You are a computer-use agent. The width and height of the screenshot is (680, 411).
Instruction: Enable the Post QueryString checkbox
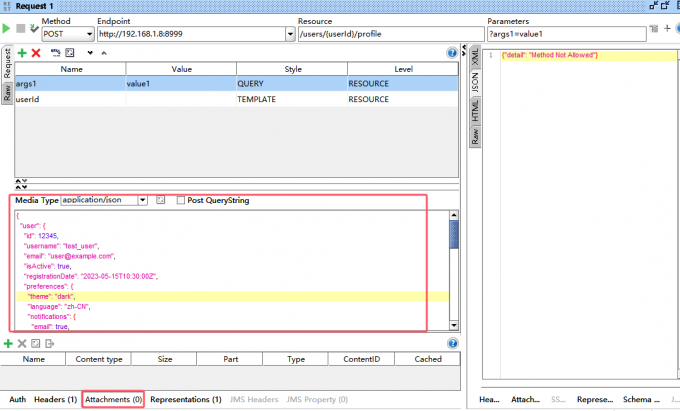[x=181, y=200]
